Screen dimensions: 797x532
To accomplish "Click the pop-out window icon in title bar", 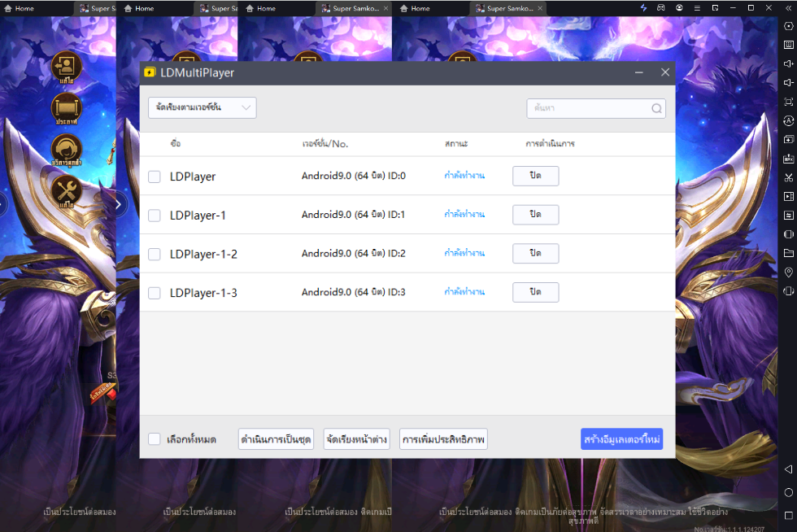I will click(715, 8).
